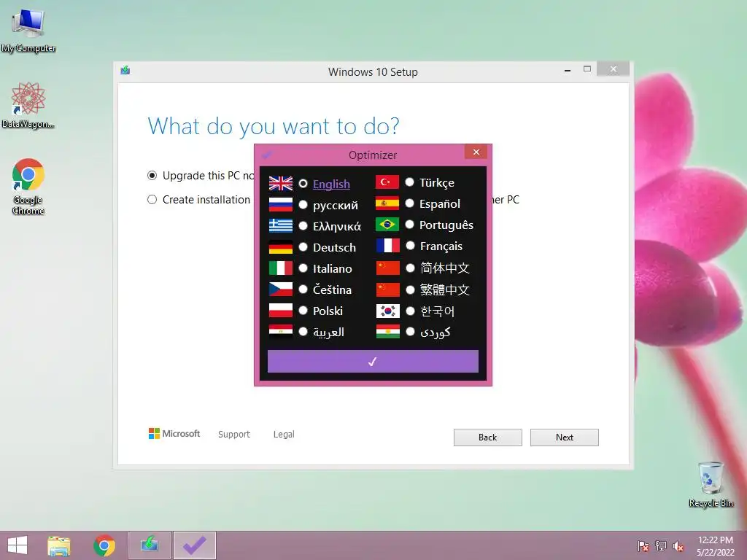Viewport: 747px width, 560px height.
Task: Select the English language radio button
Action: pyautogui.click(x=303, y=183)
